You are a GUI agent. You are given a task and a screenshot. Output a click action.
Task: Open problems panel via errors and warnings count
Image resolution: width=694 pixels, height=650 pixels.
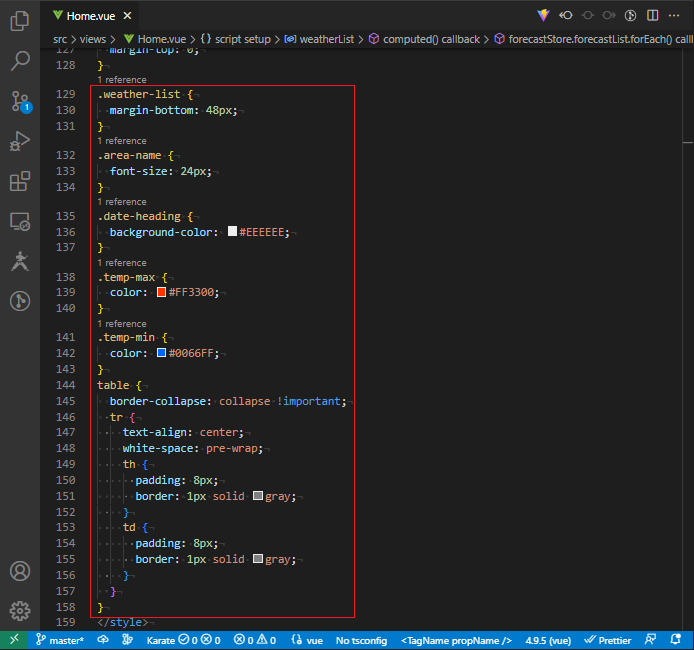(255, 640)
